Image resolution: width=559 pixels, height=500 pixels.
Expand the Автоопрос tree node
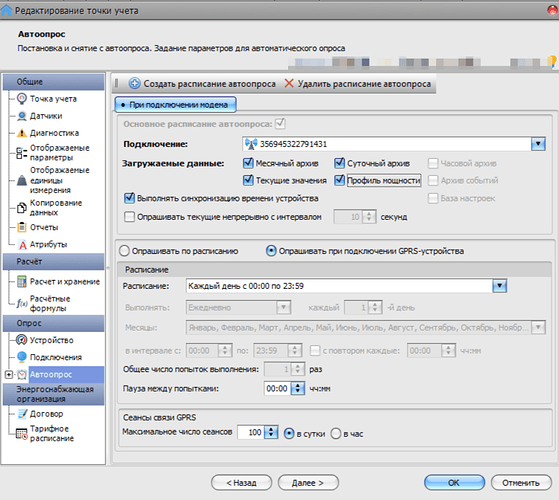pos(9,375)
